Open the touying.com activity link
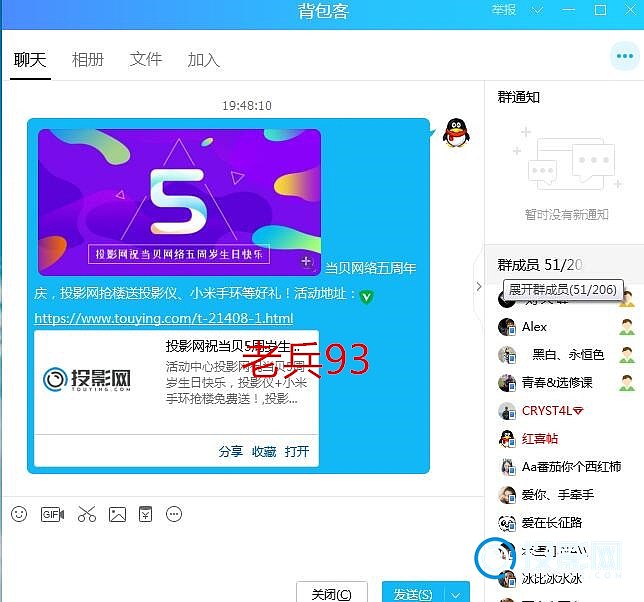Screen dimensions: 644x602 pyautogui.click(x=164, y=318)
